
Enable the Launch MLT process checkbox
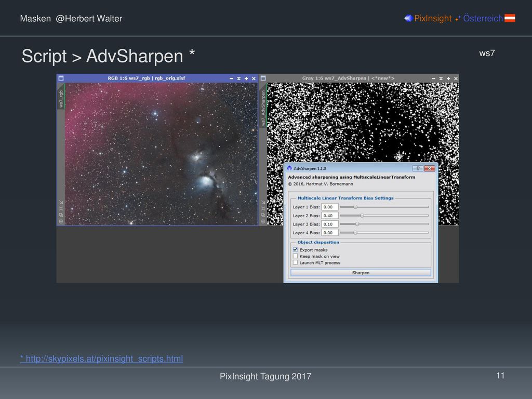point(295,262)
